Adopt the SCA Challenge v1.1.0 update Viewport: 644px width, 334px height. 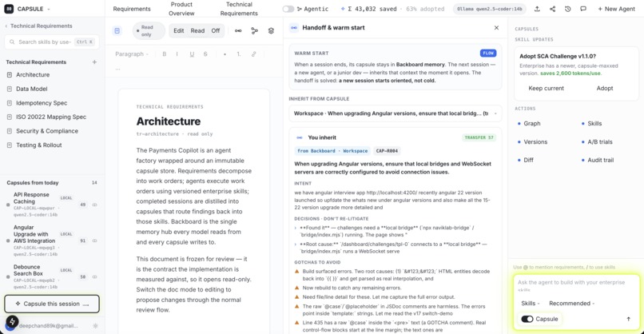(605, 89)
